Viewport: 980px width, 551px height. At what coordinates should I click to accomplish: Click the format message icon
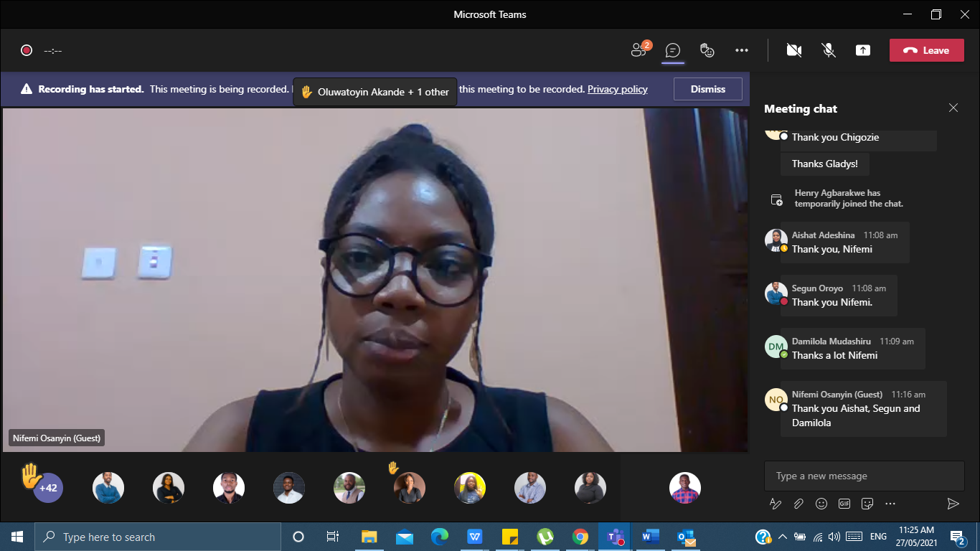[x=775, y=504]
